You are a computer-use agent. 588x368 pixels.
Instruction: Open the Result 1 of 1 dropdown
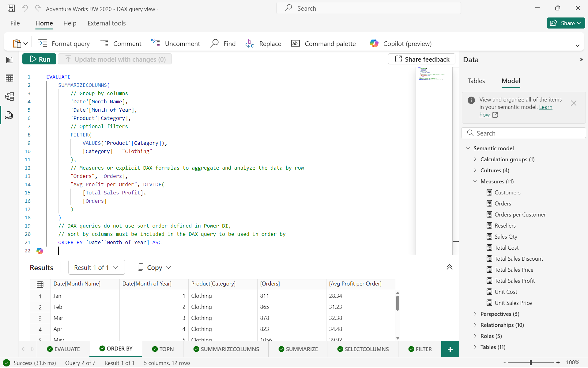pyautogui.click(x=95, y=267)
